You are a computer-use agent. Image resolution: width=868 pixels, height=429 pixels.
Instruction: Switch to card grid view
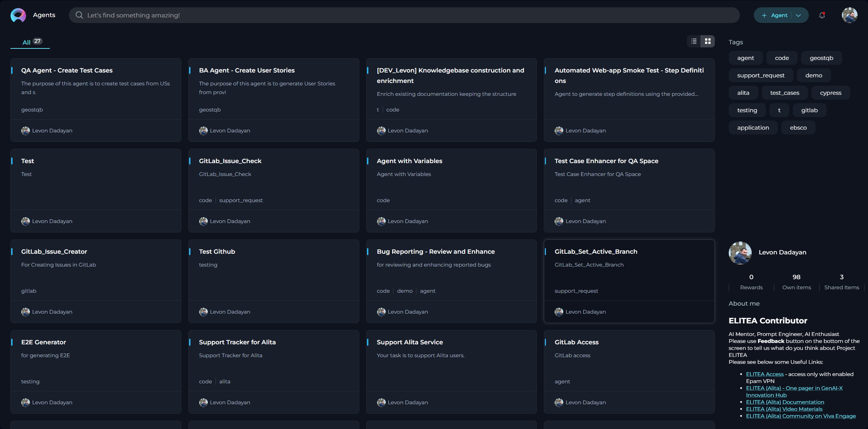707,41
